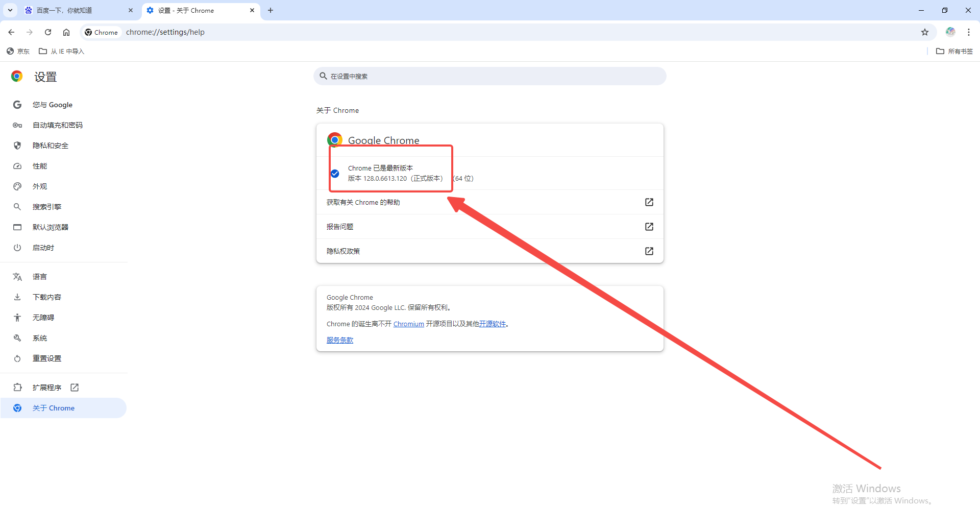
Task: Open 系统 settings
Action: click(63, 338)
